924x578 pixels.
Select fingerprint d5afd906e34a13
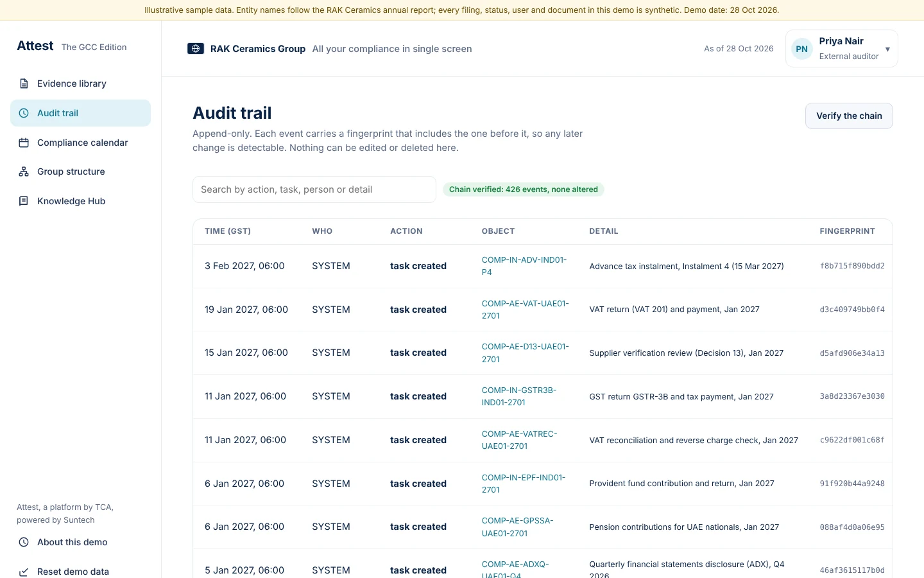point(852,353)
